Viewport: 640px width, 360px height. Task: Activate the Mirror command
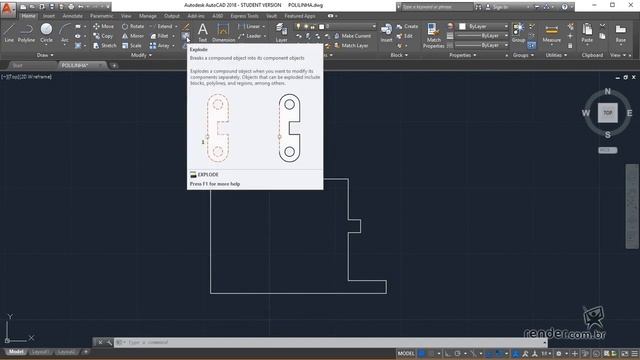133,36
